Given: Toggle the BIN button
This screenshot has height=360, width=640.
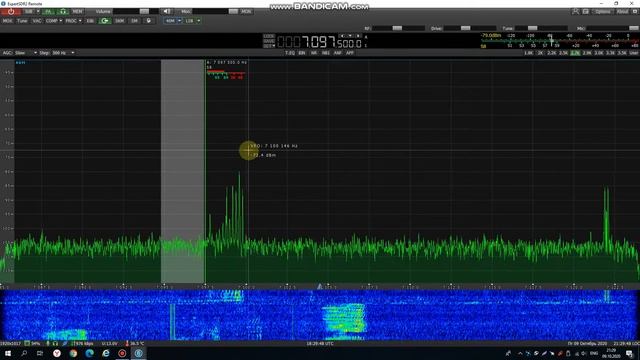Looking at the screenshot, I should click(x=302, y=53).
